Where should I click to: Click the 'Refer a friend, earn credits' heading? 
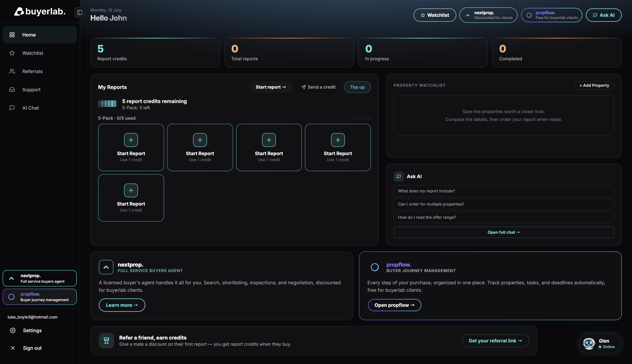click(153, 338)
